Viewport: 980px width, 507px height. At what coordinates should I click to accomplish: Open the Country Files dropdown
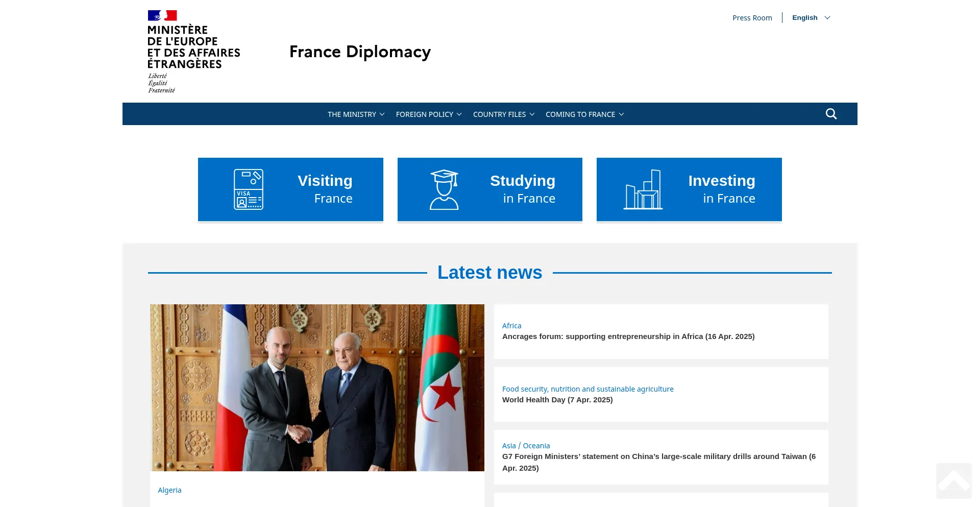[x=504, y=114]
